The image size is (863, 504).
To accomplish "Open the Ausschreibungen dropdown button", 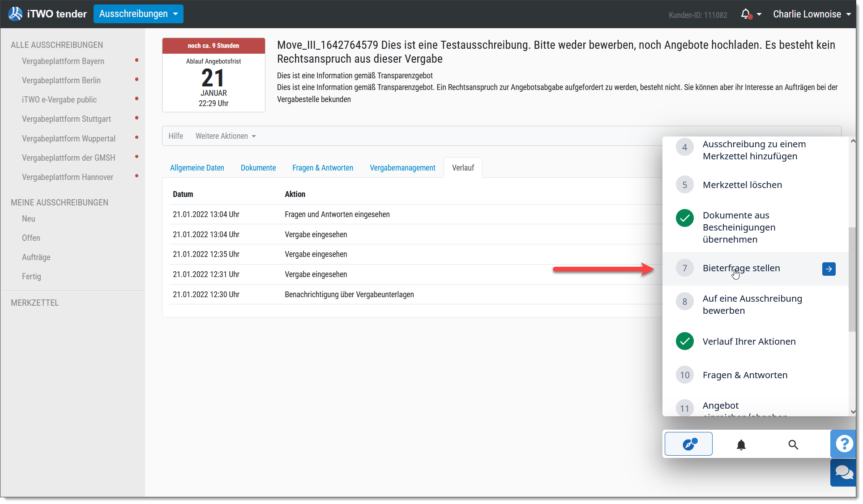I will (138, 14).
